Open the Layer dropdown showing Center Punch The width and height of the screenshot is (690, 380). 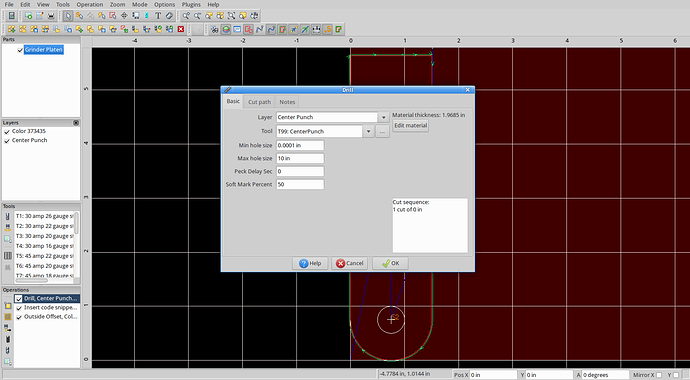click(383, 117)
